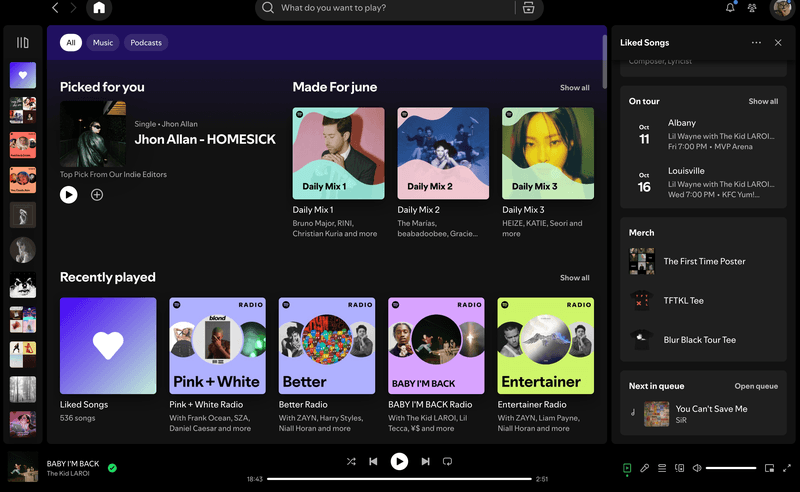
Task: Expand Made For june with Show all
Action: [x=574, y=88]
